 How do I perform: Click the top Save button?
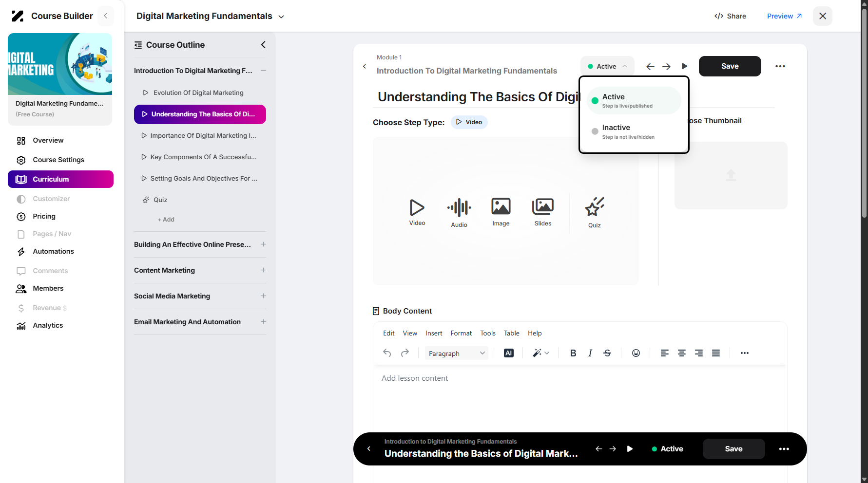tap(730, 66)
